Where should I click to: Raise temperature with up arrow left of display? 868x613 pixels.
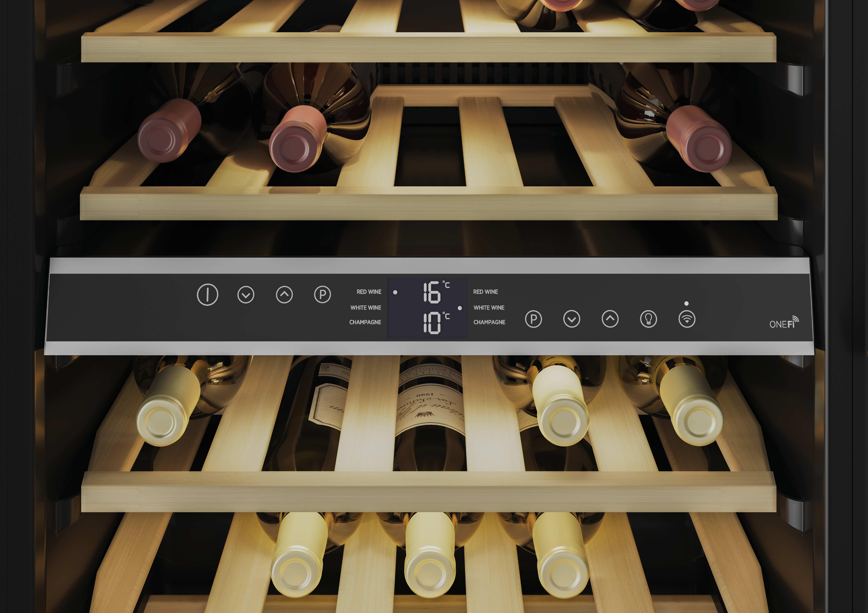point(284,295)
